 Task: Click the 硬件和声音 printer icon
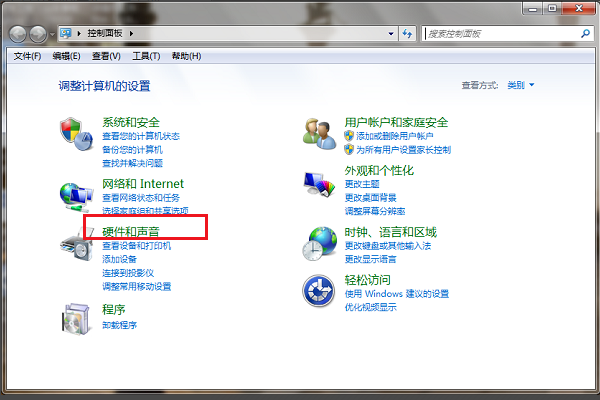pyautogui.click(x=76, y=241)
